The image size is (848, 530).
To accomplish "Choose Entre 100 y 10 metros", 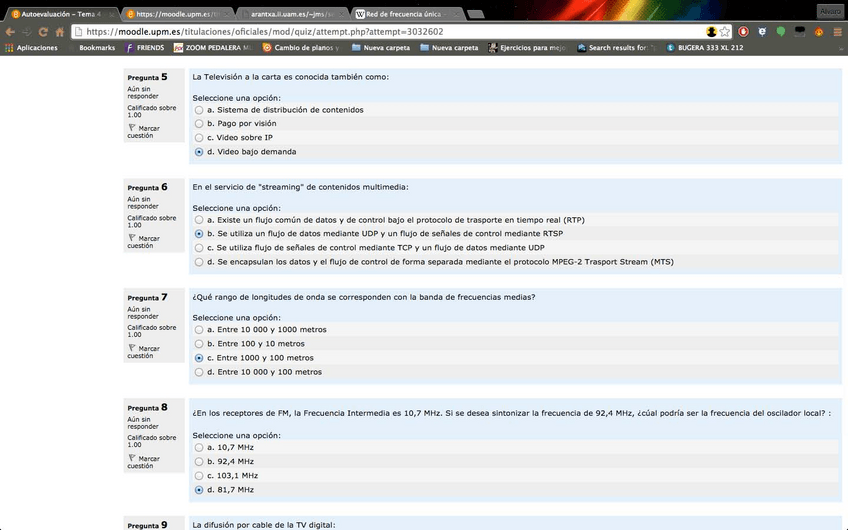I will point(199,344).
